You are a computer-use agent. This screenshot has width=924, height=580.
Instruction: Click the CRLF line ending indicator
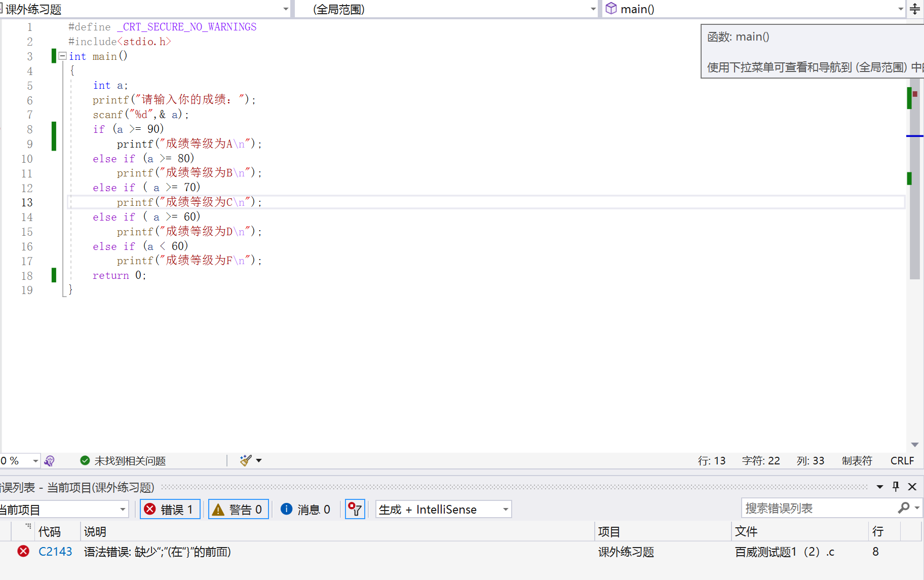pos(902,460)
